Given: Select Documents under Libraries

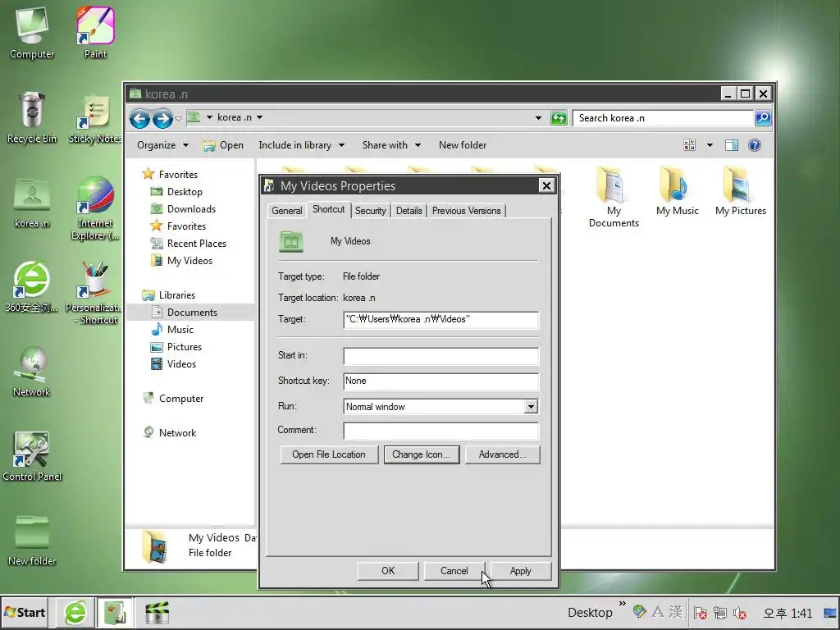Looking at the screenshot, I should click(x=185, y=313).
